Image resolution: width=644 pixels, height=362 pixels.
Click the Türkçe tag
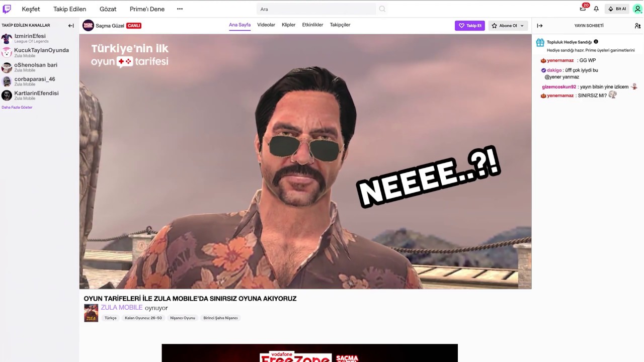[110, 318]
